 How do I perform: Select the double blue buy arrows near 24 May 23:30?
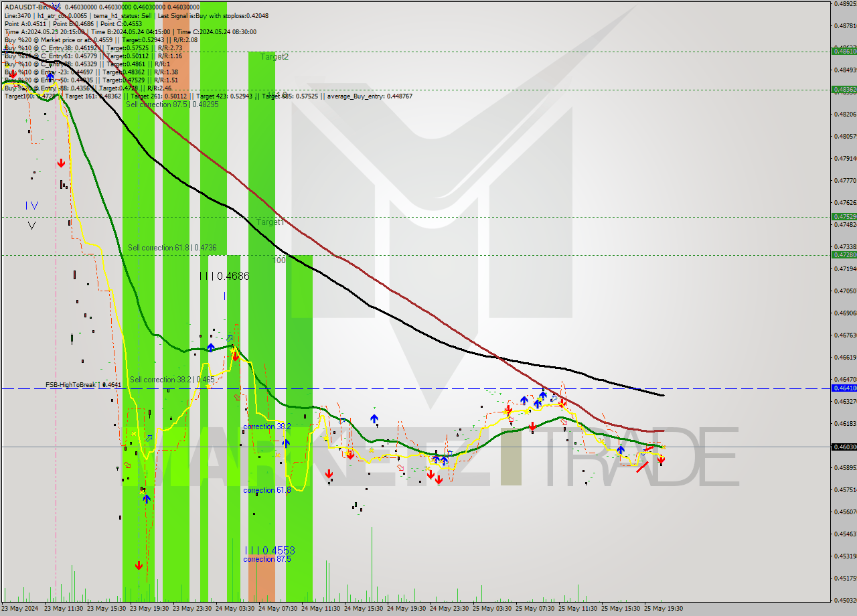(x=441, y=459)
